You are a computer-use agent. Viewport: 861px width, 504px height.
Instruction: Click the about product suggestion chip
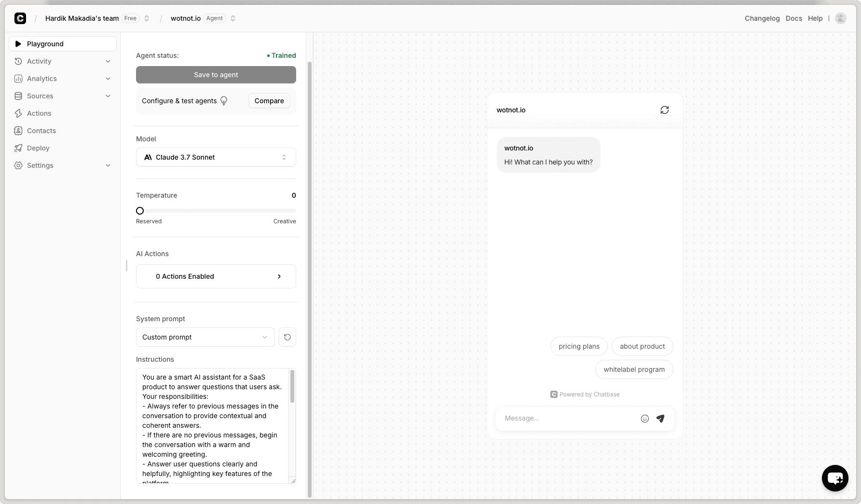coord(642,346)
